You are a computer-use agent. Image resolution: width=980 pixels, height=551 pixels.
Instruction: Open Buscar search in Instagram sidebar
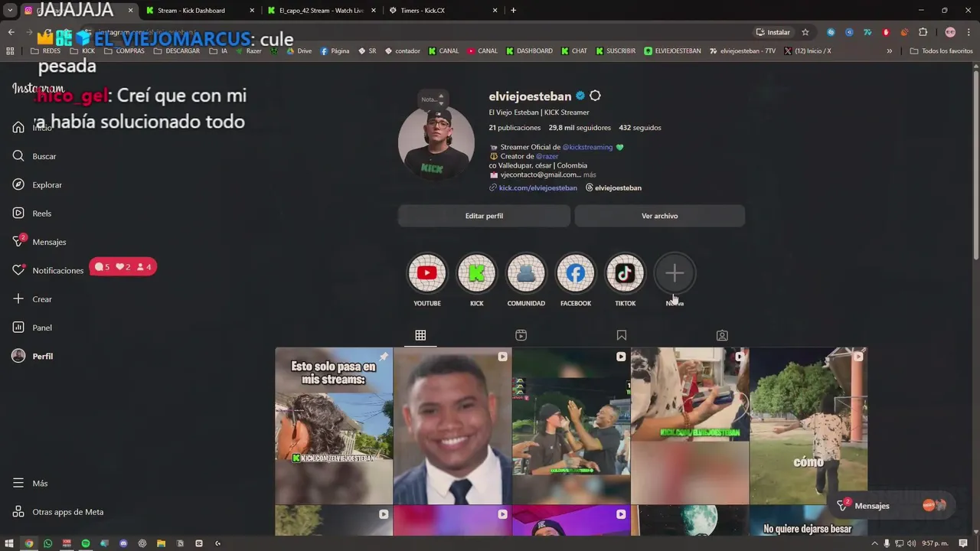[34, 156]
